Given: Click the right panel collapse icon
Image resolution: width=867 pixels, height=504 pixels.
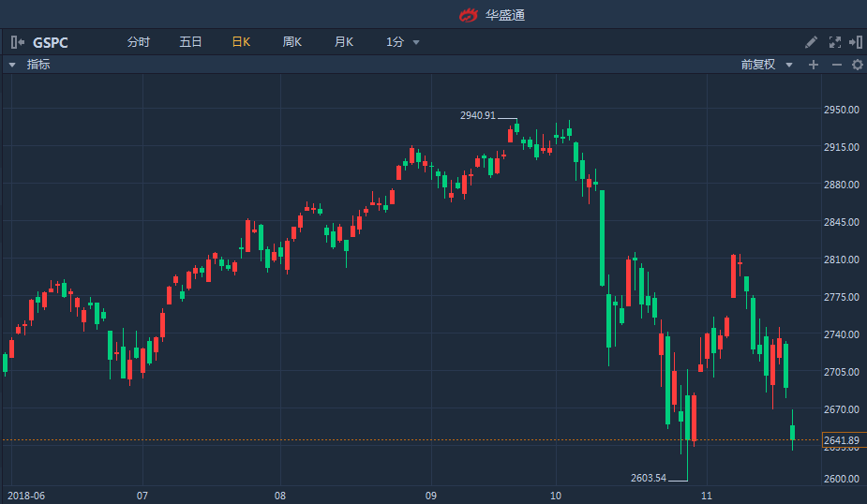Looking at the screenshot, I should point(856,42).
